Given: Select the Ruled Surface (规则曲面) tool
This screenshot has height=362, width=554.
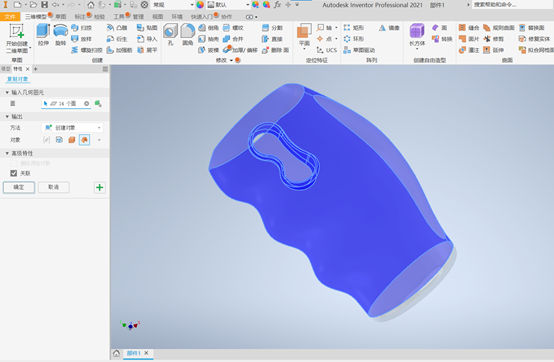Looking at the screenshot, I should pyautogui.click(x=499, y=28).
